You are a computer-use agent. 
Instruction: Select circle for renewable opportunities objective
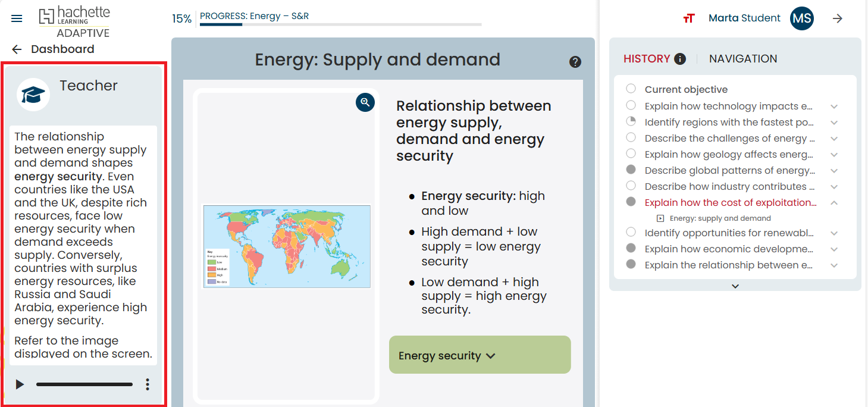(x=631, y=233)
